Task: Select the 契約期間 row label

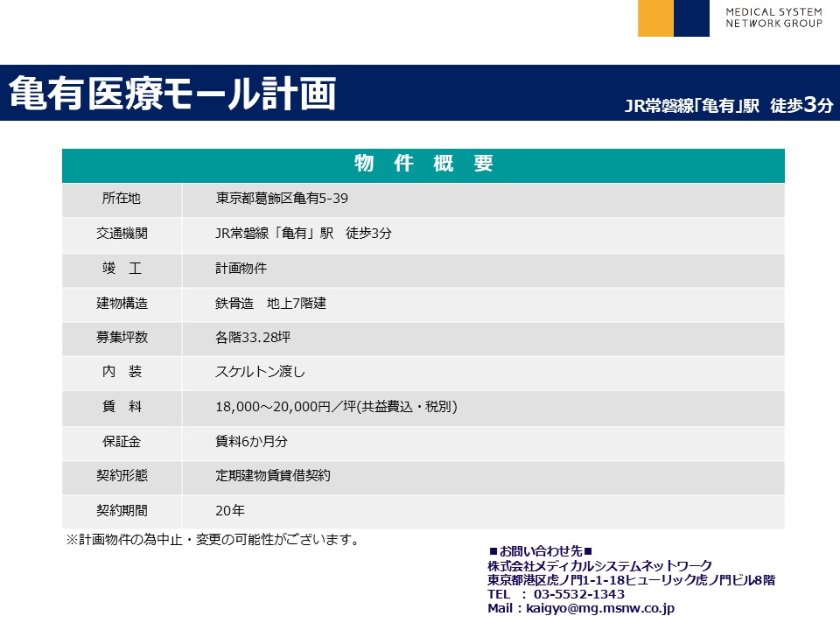Action: tap(122, 511)
